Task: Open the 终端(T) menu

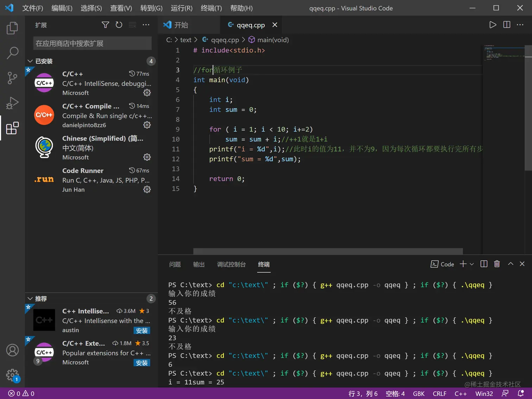Action: tap(211, 8)
